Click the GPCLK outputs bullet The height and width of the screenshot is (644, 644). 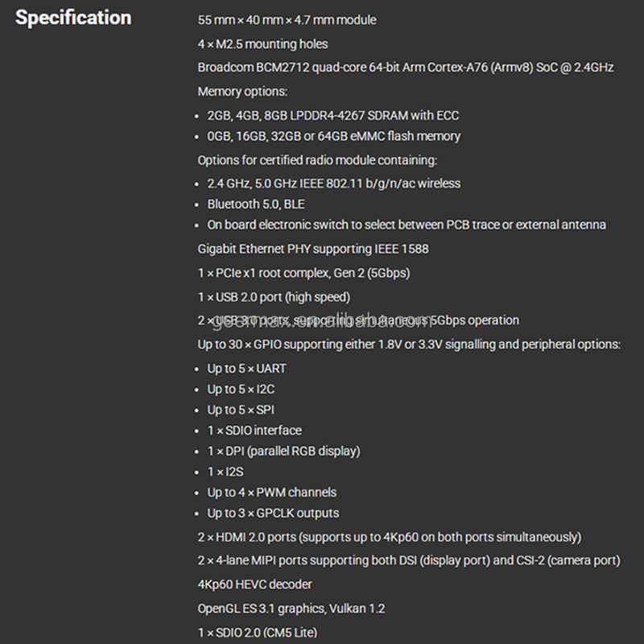273,513
